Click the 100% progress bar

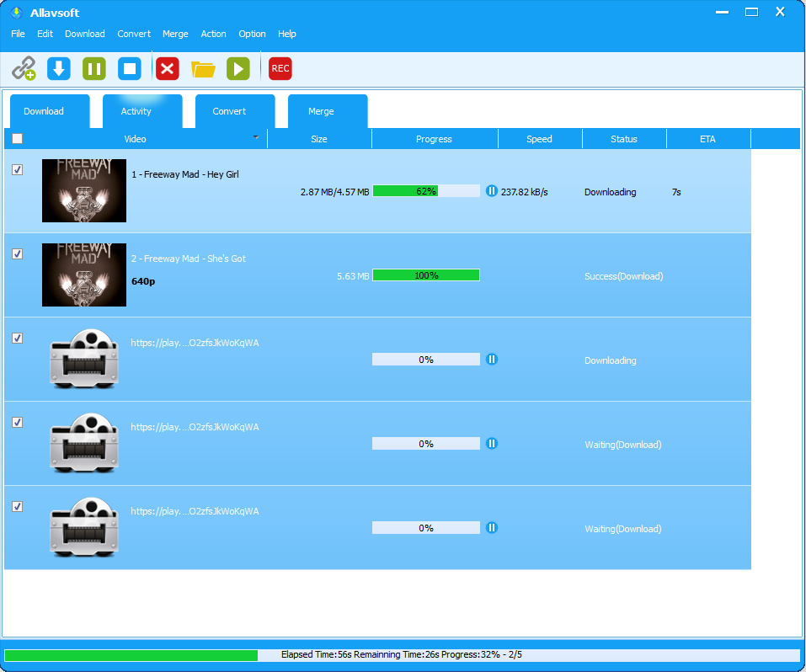[426, 275]
